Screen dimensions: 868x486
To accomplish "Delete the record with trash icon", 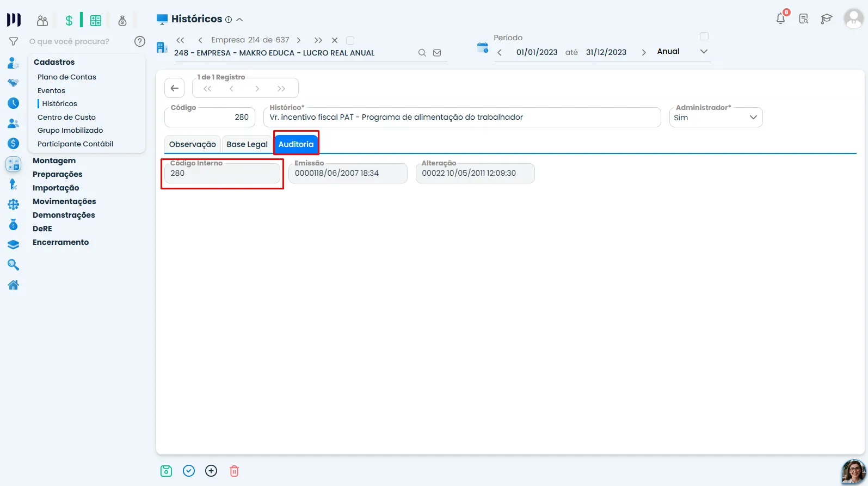I will (x=234, y=471).
